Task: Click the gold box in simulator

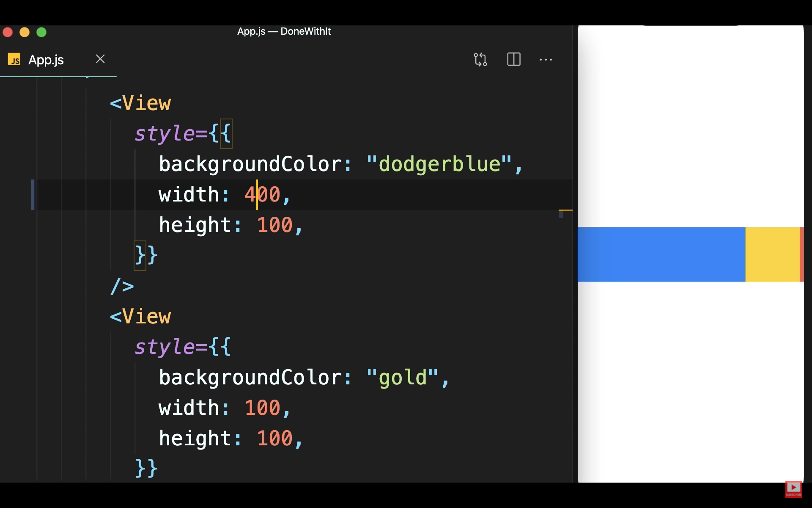Action: 772,254
